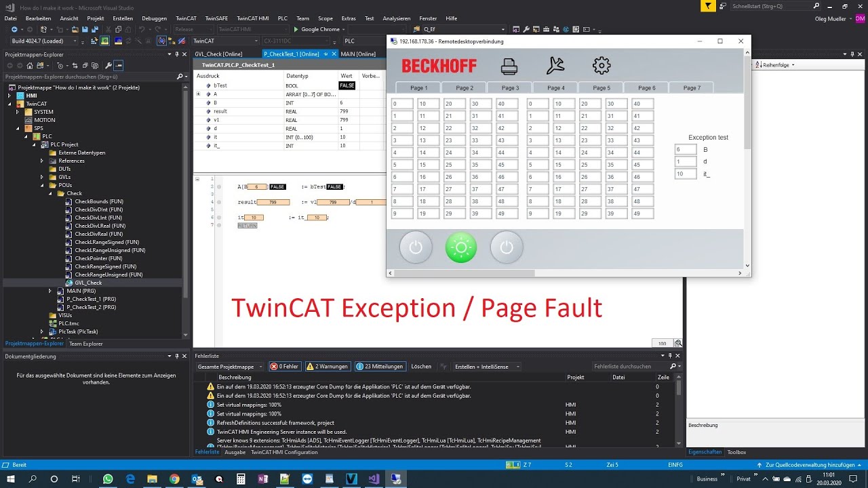Click the pin icon on P_CheckTest_1 tab

325,54
